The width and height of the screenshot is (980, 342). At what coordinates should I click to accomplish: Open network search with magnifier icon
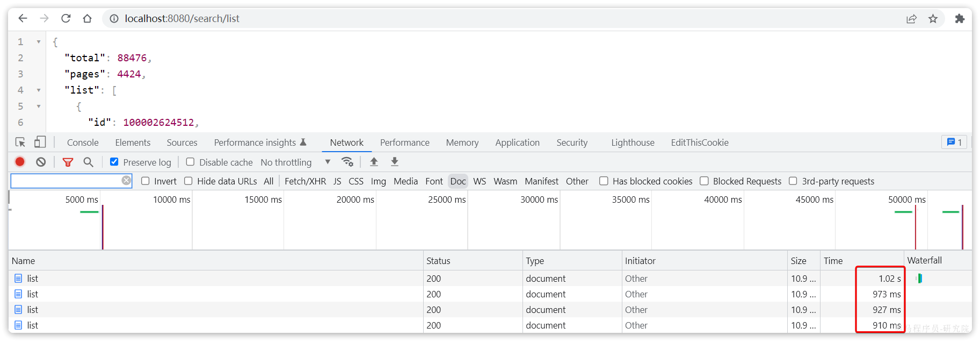click(89, 162)
